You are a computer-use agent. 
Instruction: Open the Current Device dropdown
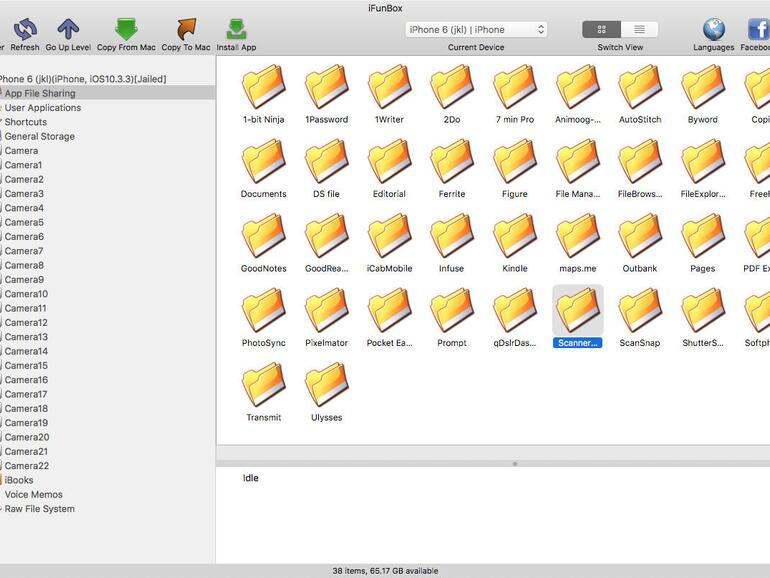pyautogui.click(x=476, y=30)
